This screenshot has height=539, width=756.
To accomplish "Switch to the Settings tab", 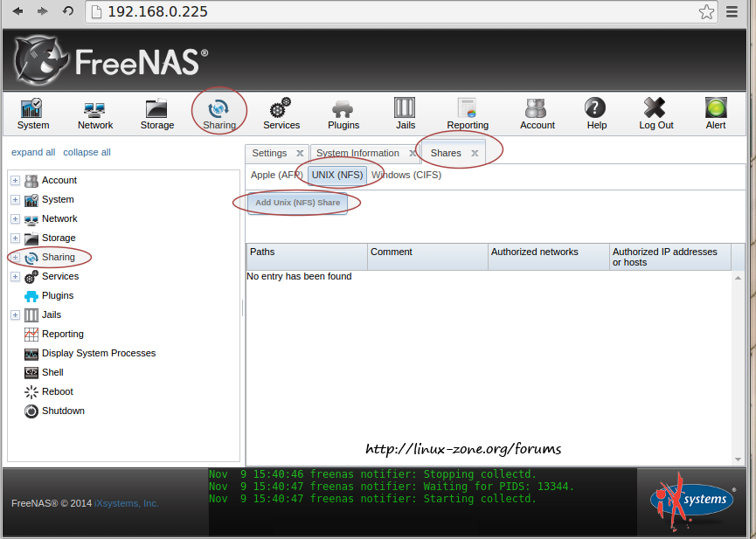I will point(269,153).
